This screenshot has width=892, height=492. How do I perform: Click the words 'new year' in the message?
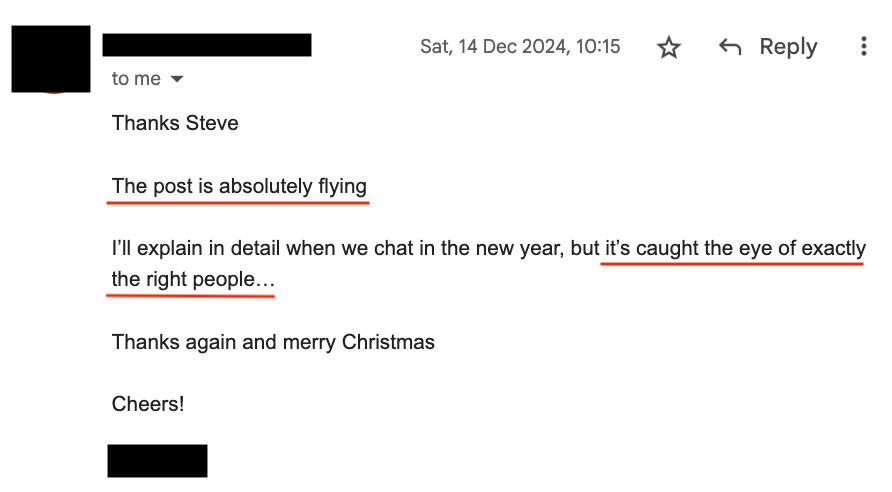pyautogui.click(x=520, y=248)
